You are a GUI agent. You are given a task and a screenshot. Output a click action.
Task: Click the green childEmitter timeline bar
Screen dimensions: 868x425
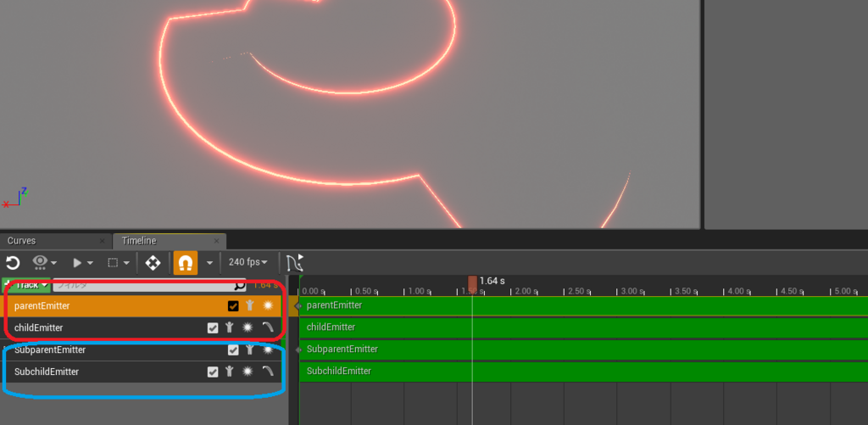coord(583,327)
